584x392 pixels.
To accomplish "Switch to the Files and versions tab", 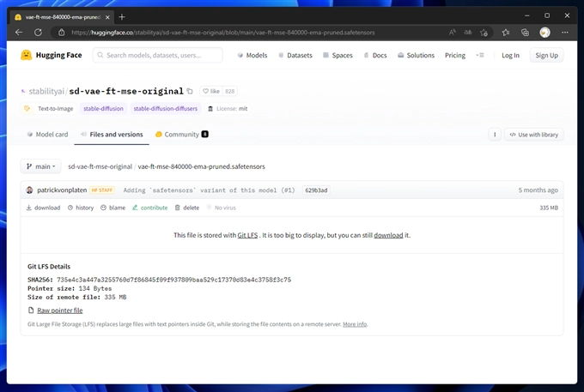I will (112, 135).
